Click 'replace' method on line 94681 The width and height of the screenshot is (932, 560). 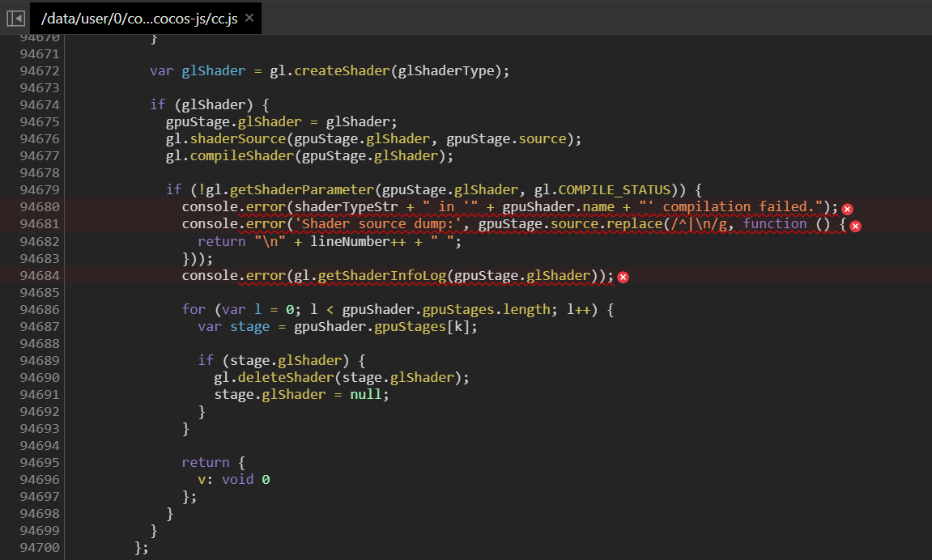[634, 224]
